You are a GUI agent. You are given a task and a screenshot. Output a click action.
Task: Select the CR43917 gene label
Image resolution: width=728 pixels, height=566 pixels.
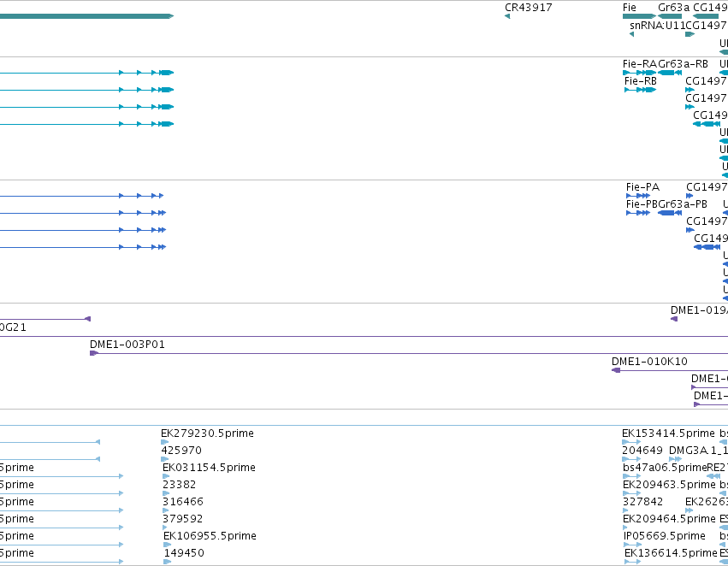click(x=529, y=8)
